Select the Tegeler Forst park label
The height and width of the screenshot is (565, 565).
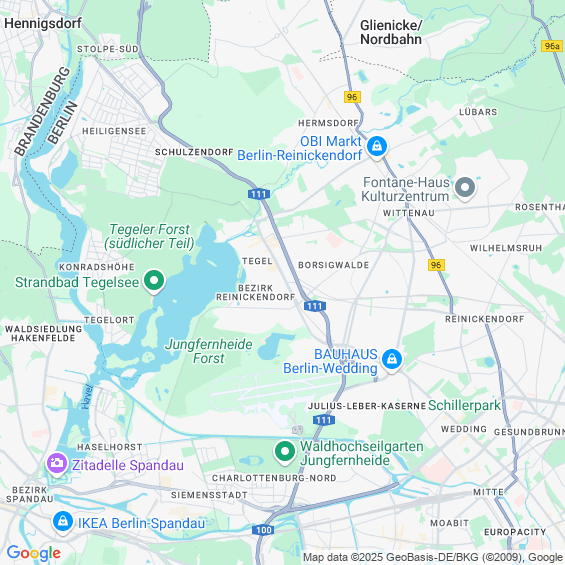click(149, 236)
